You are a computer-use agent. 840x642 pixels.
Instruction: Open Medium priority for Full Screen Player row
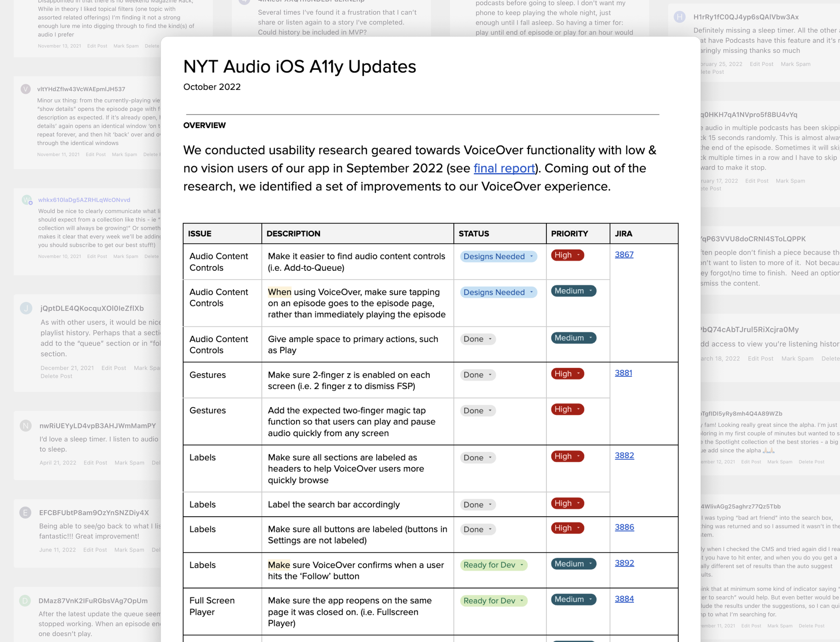tap(573, 599)
